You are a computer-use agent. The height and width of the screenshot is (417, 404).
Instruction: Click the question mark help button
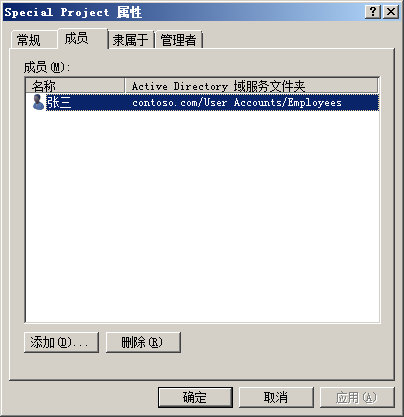(x=373, y=12)
